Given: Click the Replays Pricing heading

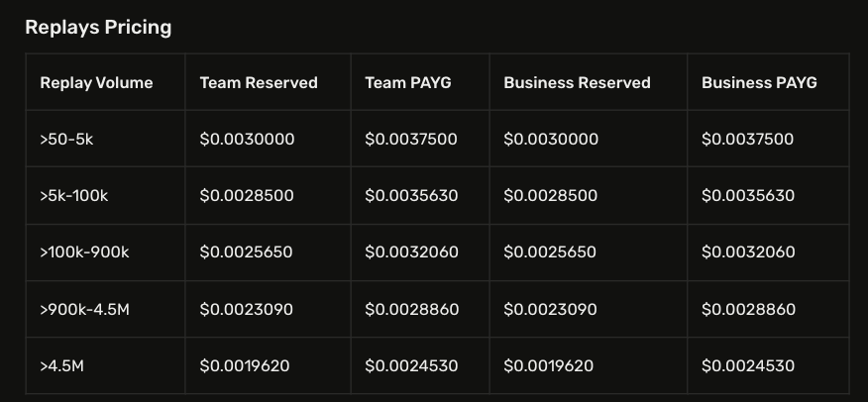Looking at the screenshot, I should (x=98, y=27).
